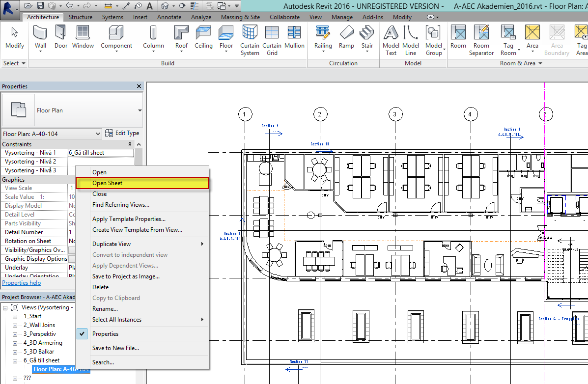Select the Model Line tool

coord(411,40)
